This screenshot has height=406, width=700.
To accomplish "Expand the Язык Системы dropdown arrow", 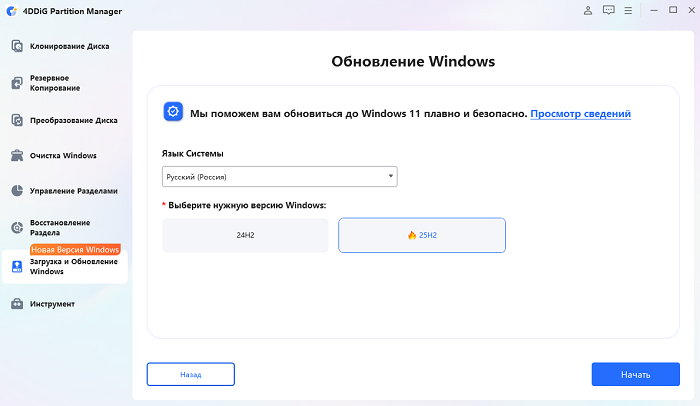I will pyautogui.click(x=391, y=176).
